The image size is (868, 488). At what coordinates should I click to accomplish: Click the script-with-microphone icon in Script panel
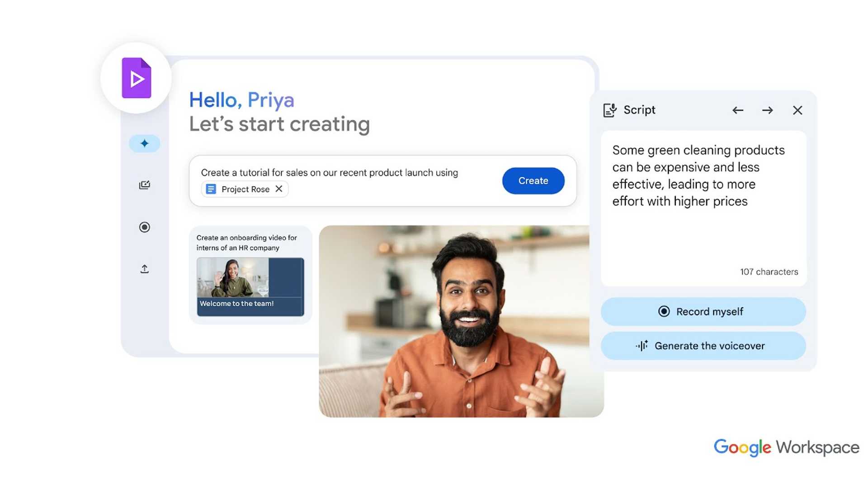[610, 110]
